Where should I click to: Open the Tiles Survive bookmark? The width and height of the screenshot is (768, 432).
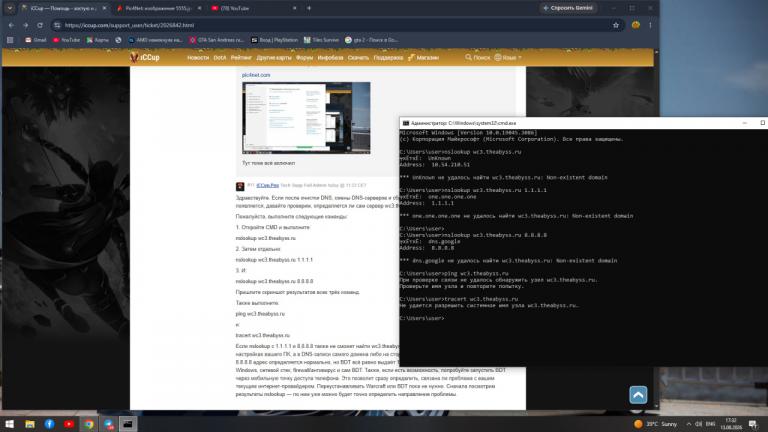pyautogui.click(x=321, y=40)
